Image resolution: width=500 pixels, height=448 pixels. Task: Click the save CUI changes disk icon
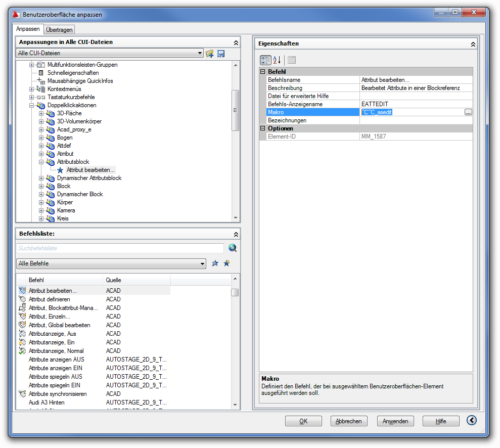[x=221, y=53]
